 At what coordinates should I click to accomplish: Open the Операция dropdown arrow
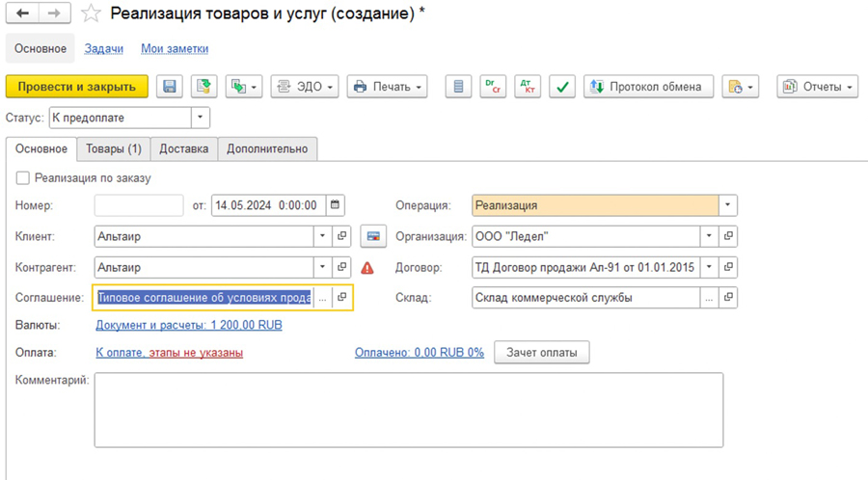(728, 205)
